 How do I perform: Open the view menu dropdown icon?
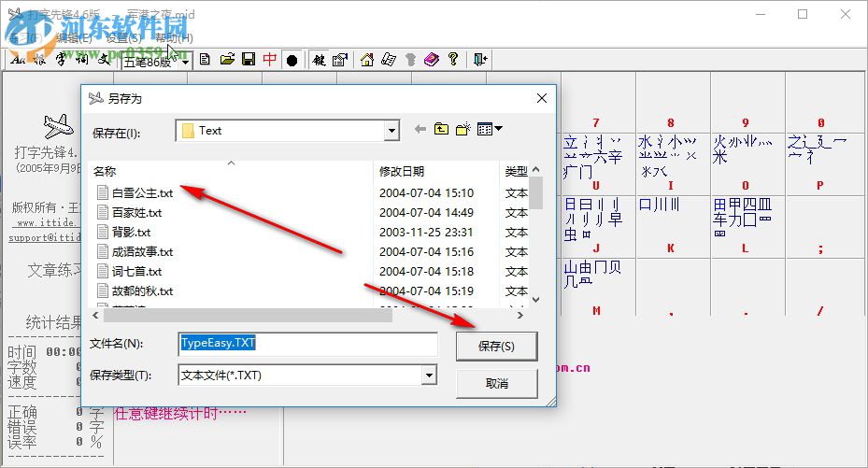click(490, 129)
